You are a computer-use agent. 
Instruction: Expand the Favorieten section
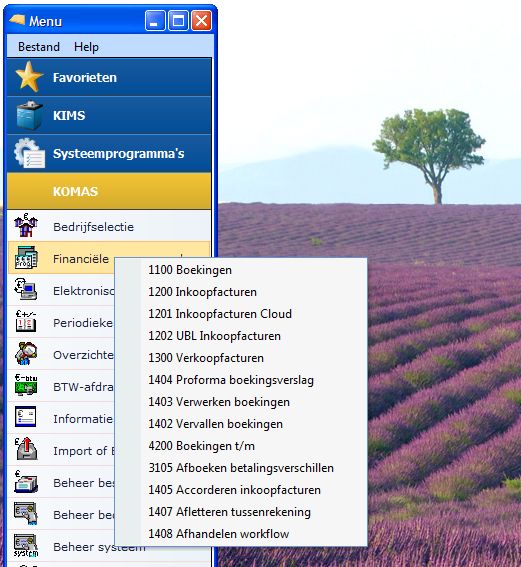click(109, 77)
